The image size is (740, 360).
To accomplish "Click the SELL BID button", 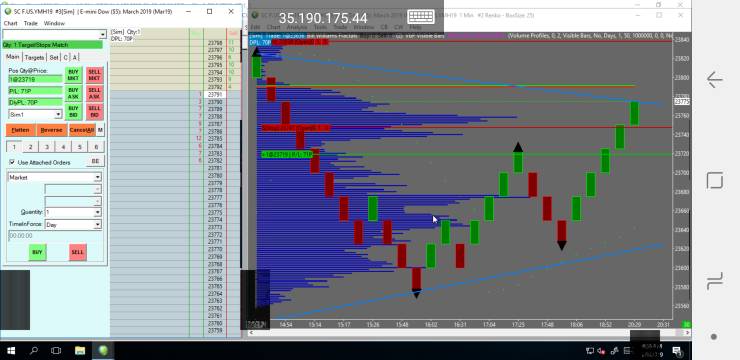I will [94, 112].
